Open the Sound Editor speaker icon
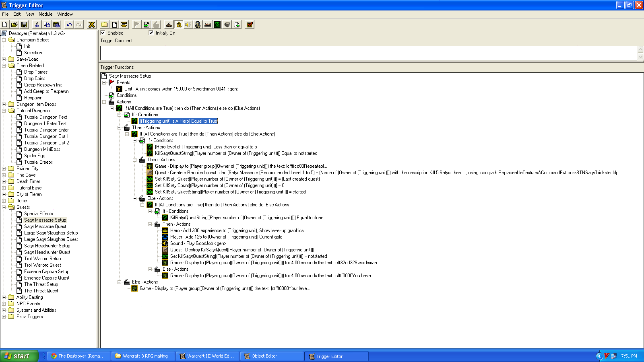This screenshot has height=362, width=644. tap(188, 25)
